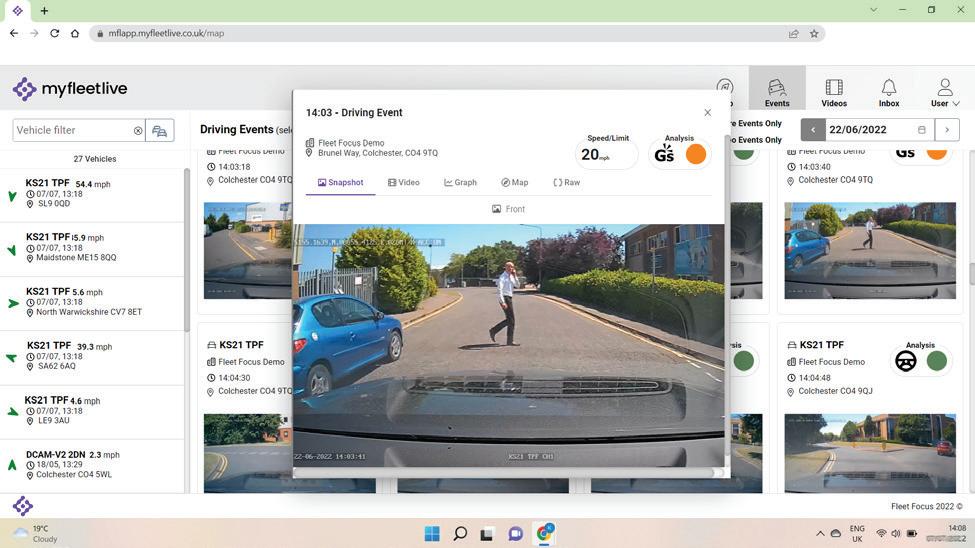Image resolution: width=975 pixels, height=548 pixels.
Task: Open the Inbox bell in top navigation
Action: click(889, 92)
